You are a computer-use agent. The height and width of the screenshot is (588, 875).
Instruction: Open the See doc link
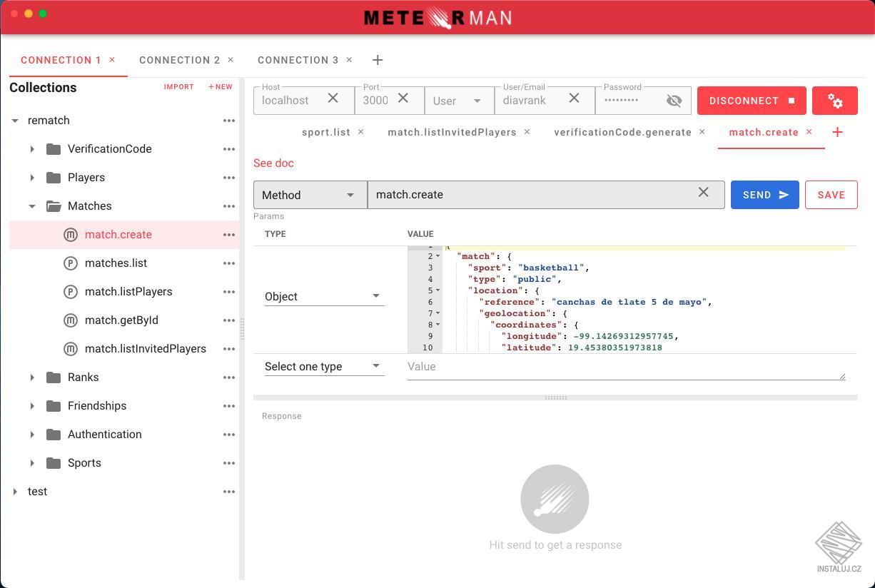(x=273, y=163)
